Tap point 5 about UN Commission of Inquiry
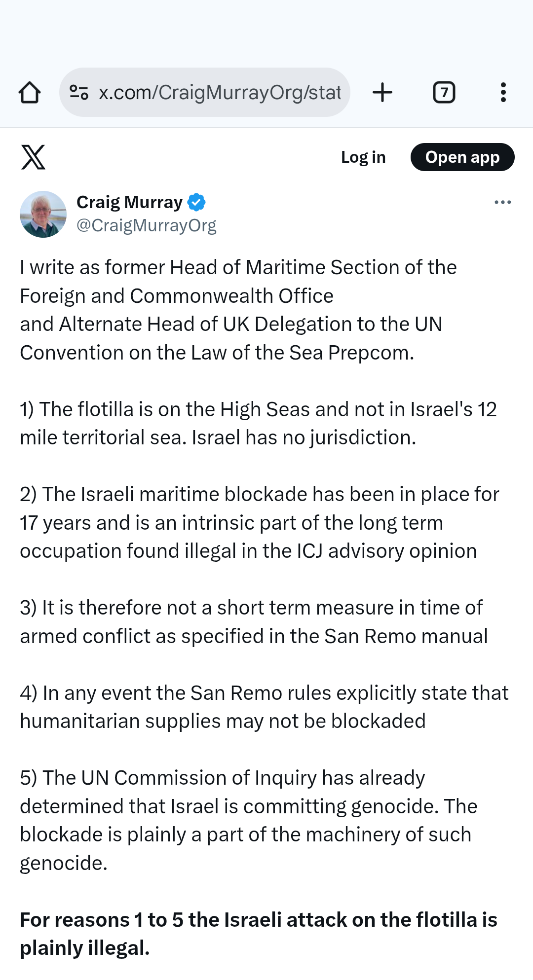This screenshot has width=533, height=980. pos(248,820)
